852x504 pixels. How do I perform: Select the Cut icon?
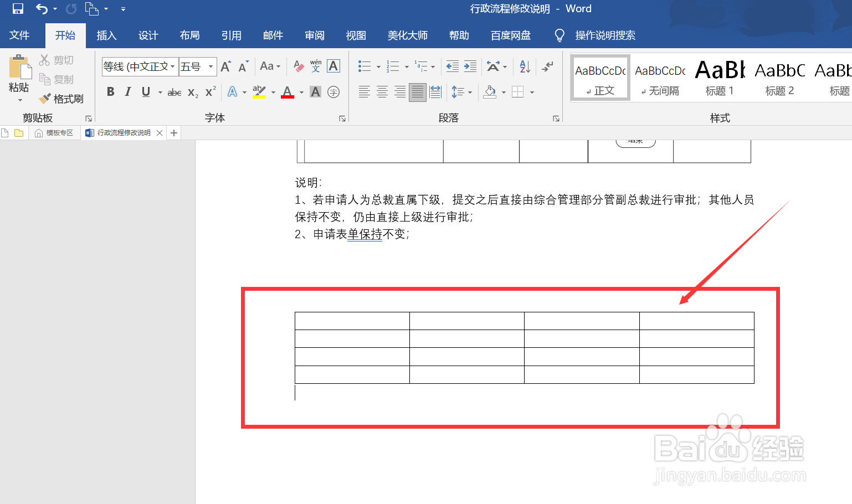[43, 59]
